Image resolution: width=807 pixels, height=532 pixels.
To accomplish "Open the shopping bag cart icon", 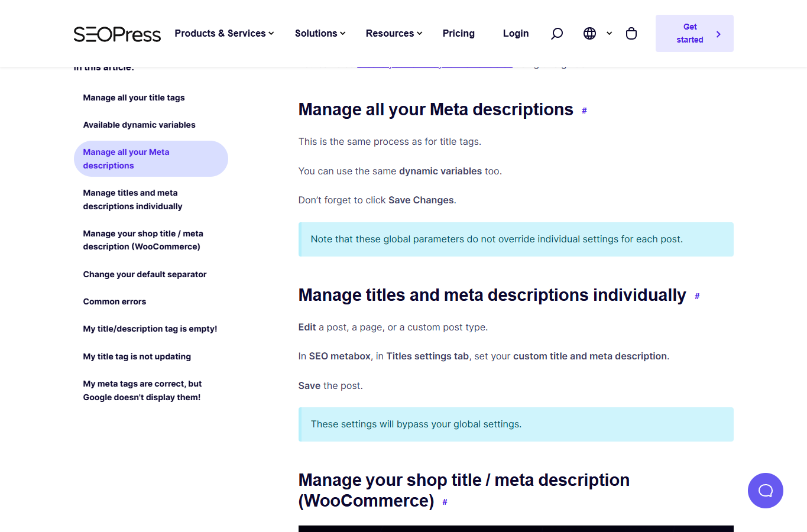I will [x=631, y=34].
